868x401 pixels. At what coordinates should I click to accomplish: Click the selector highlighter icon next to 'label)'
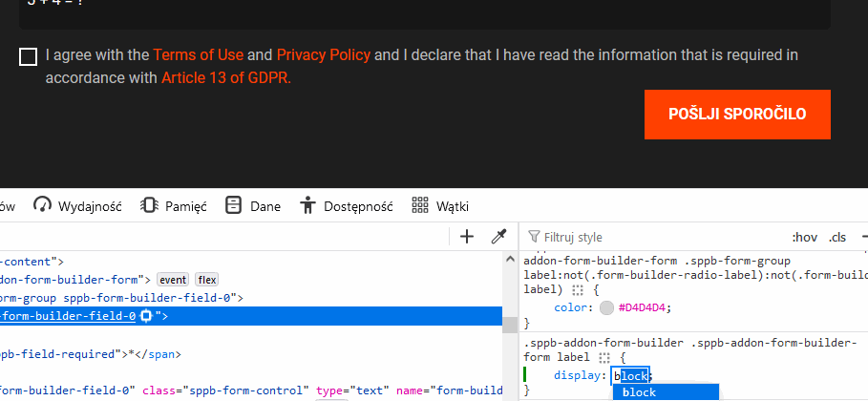point(577,289)
